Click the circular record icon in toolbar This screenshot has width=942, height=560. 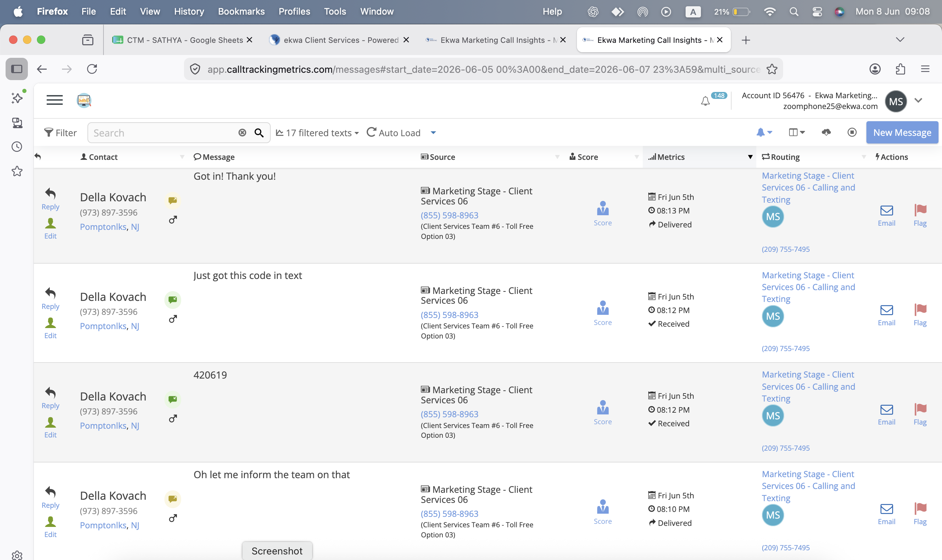click(852, 132)
